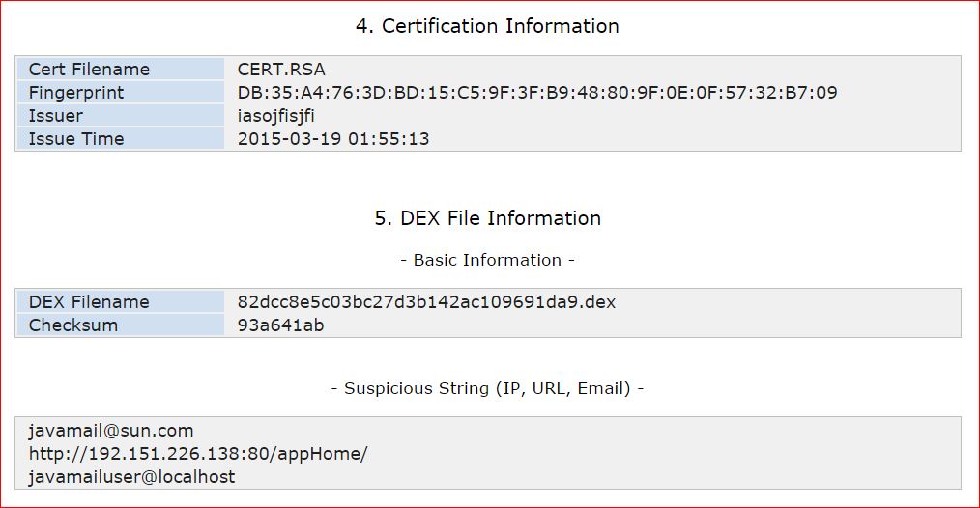Screen dimensions: 980x508
Task: Click the javamail@sun.com email address
Action: pyautogui.click(x=111, y=431)
